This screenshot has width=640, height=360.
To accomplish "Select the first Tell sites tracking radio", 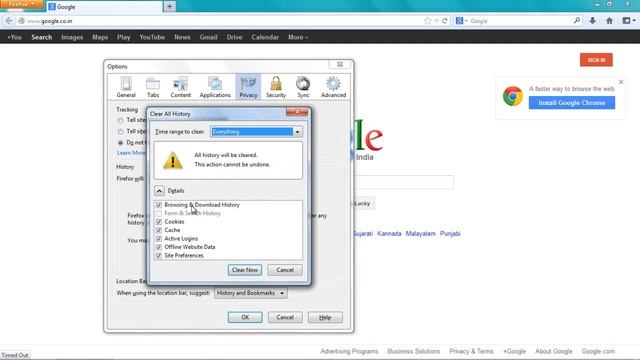I will [120, 120].
